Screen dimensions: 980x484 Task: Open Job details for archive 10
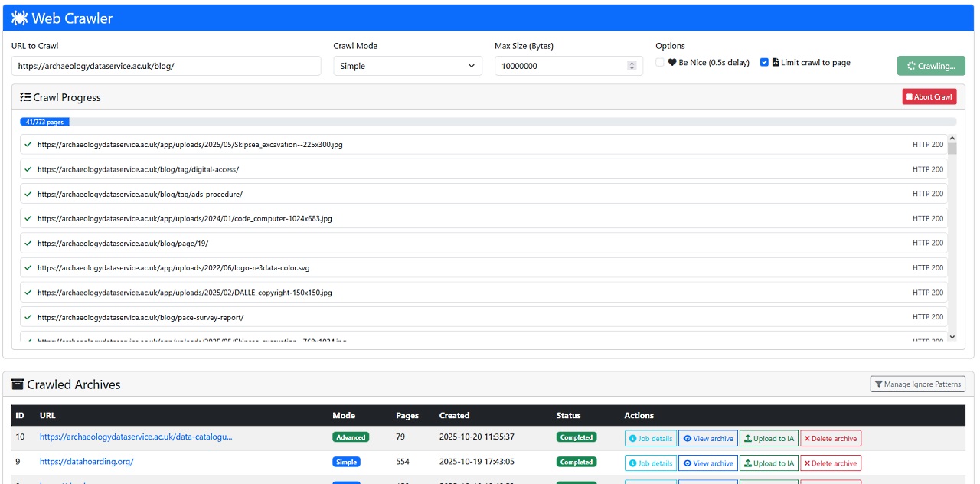click(x=650, y=439)
